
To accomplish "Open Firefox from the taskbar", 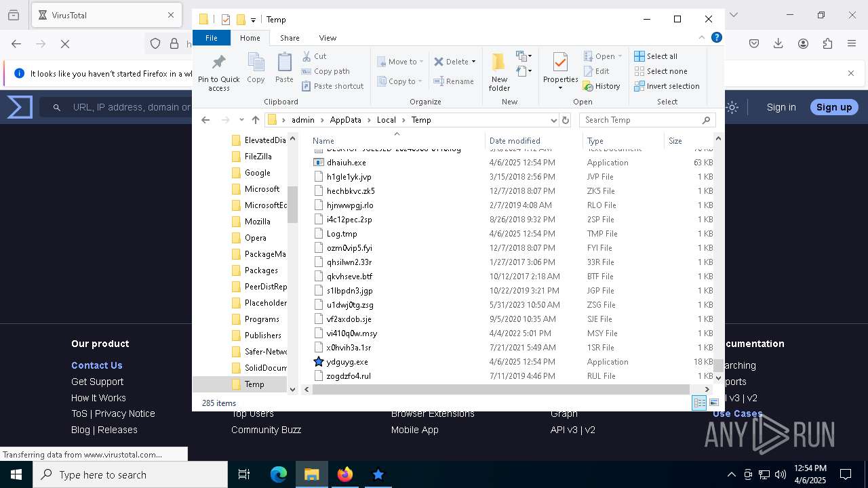I will pos(345,474).
